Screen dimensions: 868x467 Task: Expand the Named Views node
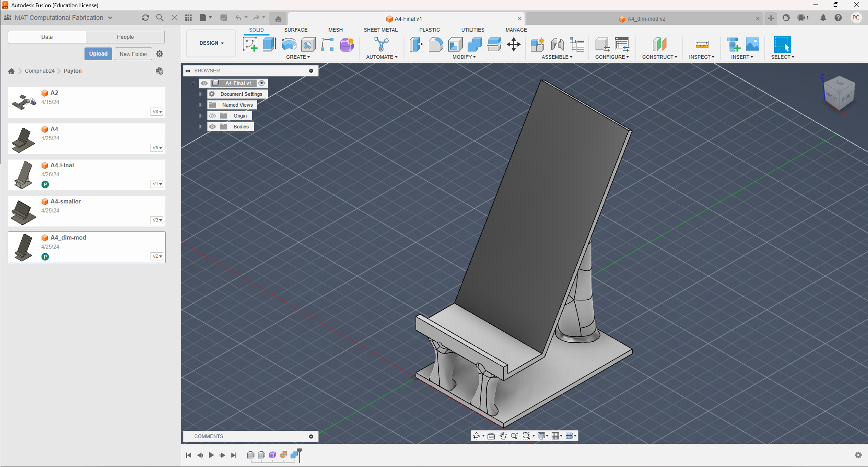coord(201,105)
